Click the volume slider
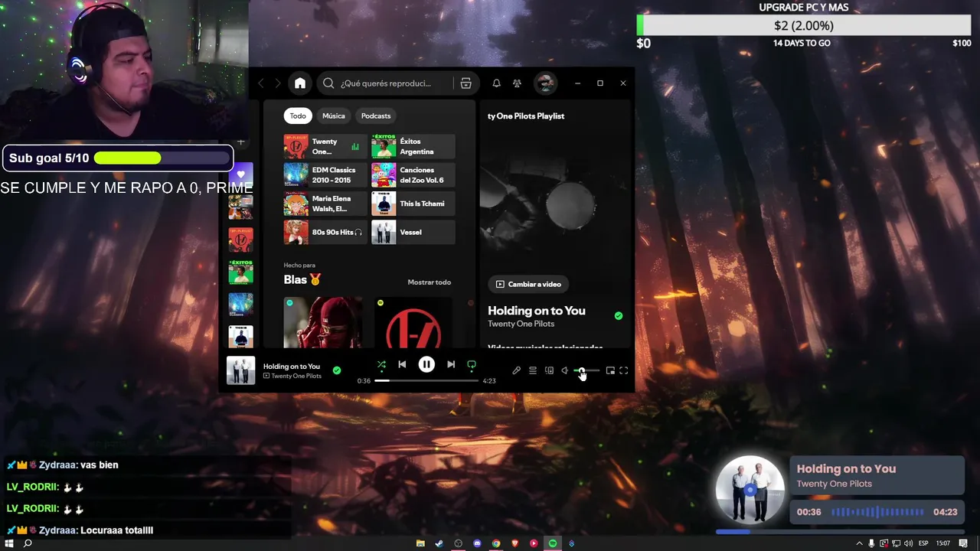The height and width of the screenshot is (551, 980). pos(586,370)
